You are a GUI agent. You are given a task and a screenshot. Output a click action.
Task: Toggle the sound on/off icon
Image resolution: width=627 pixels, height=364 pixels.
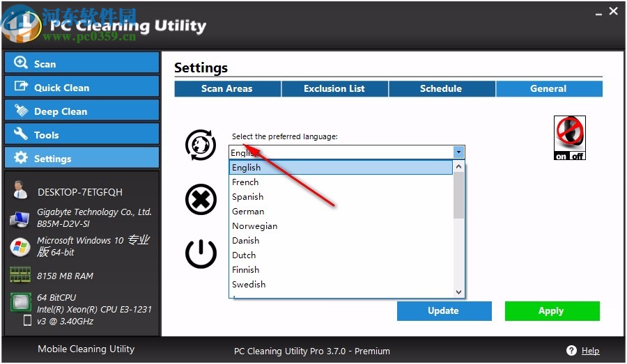click(569, 138)
